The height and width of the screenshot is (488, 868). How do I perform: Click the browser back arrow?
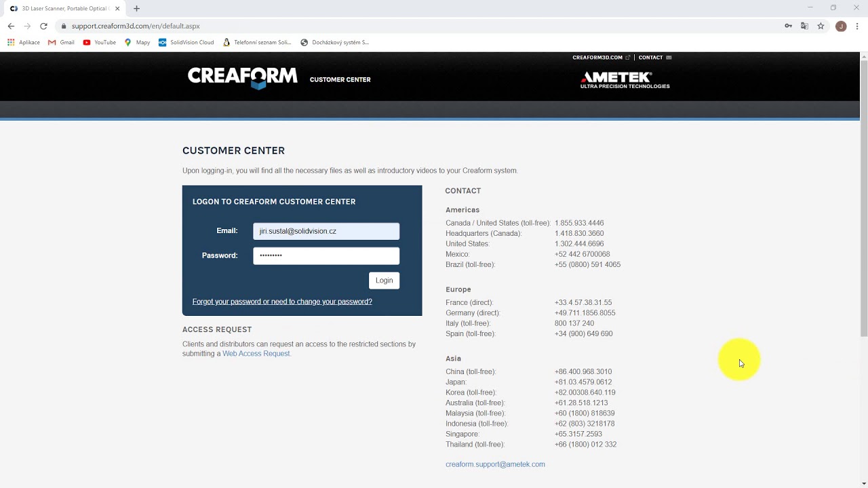(x=11, y=26)
